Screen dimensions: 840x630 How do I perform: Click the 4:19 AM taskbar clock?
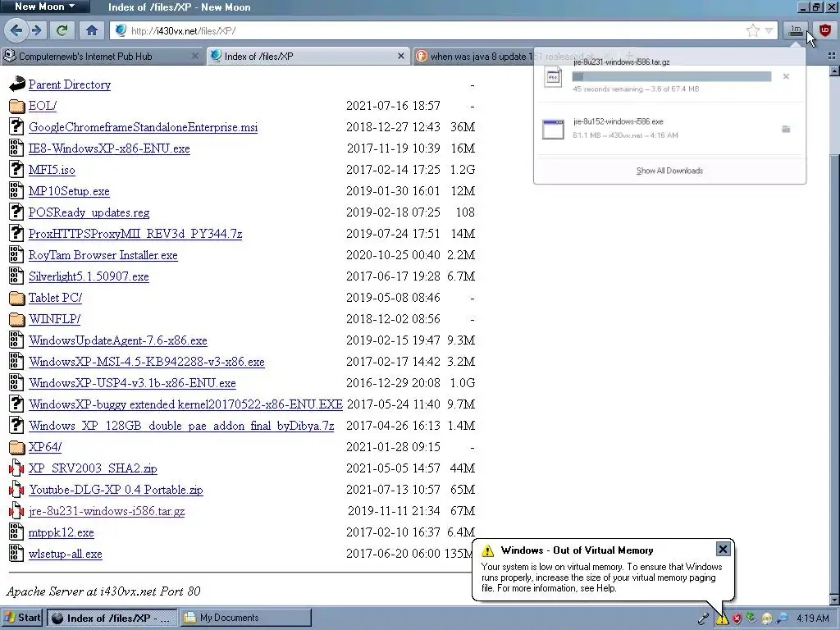point(813,619)
